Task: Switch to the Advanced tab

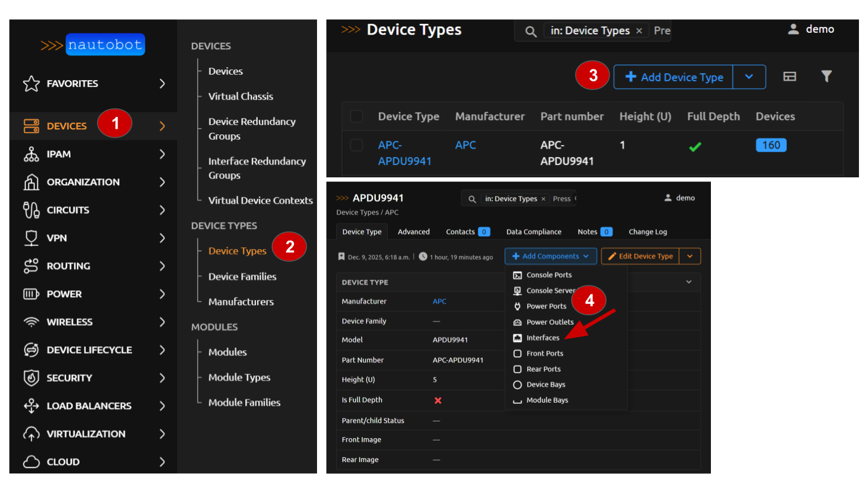Action: click(x=413, y=232)
